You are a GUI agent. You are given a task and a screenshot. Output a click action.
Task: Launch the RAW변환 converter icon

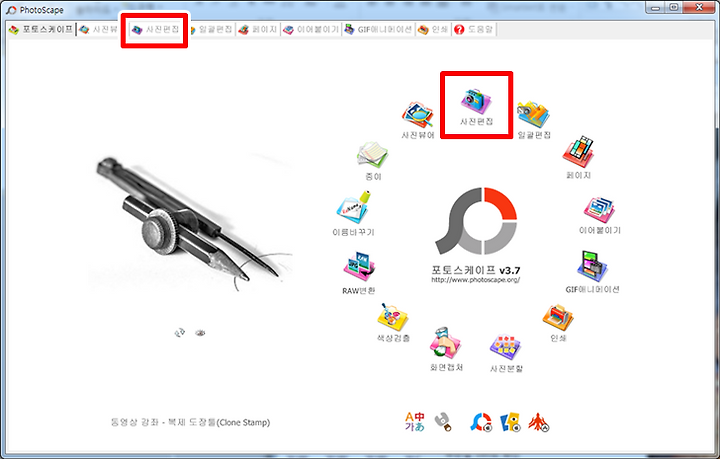(359, 273)
